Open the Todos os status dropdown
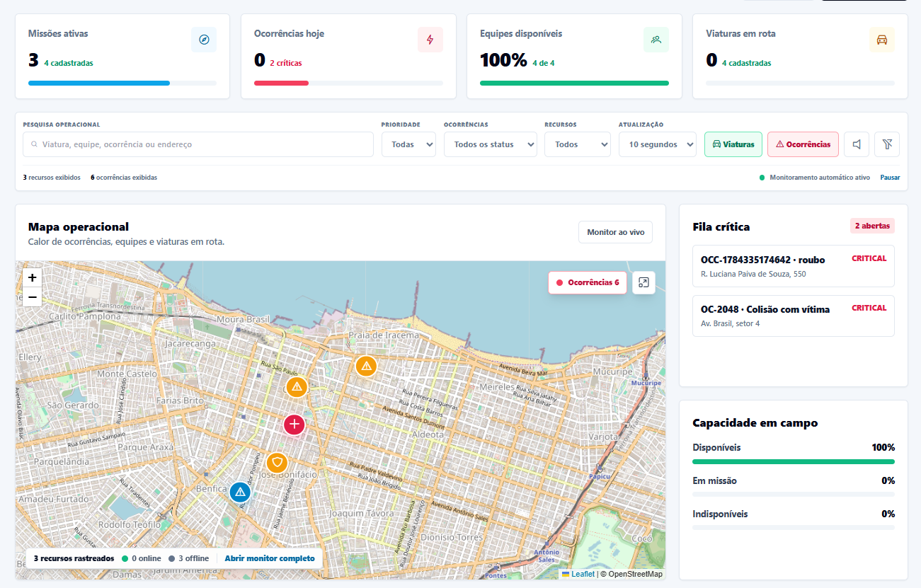This screenshot has height=588, width=921. tap(491, 144)
